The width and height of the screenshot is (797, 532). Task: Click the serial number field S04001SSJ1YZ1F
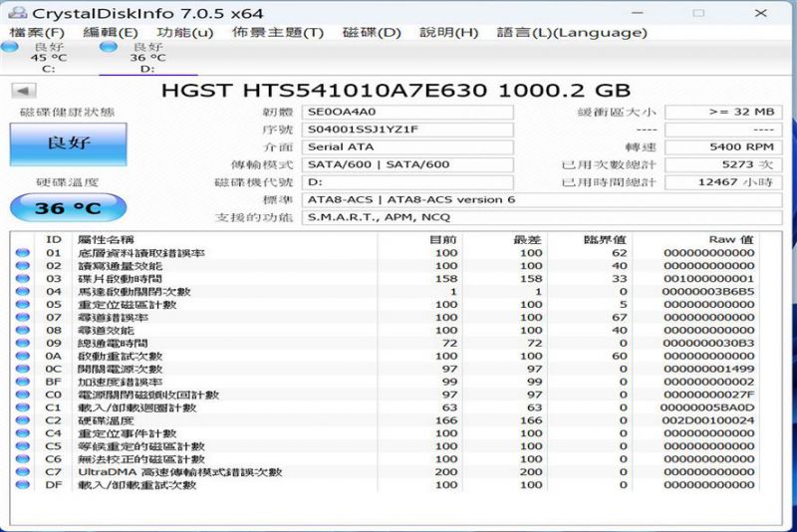(407, 130)
